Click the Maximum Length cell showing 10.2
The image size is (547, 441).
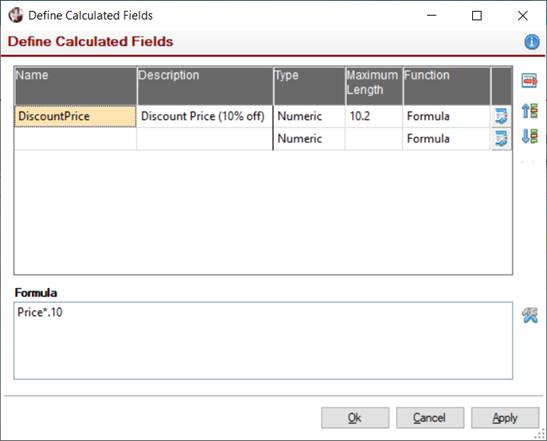pyautogui.click(x=374, y=116)
